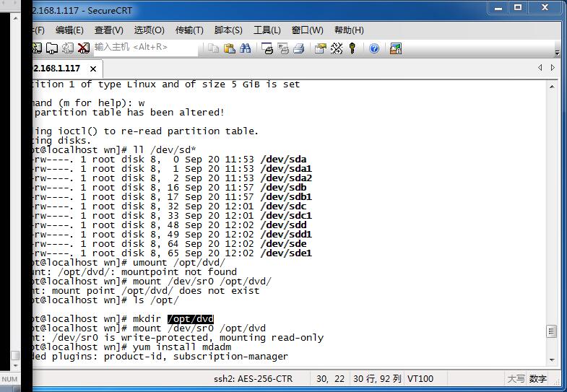Expand the toolbar overflow options arrow
The height and width of the screenshot is (392, 567).
point(557,53)
